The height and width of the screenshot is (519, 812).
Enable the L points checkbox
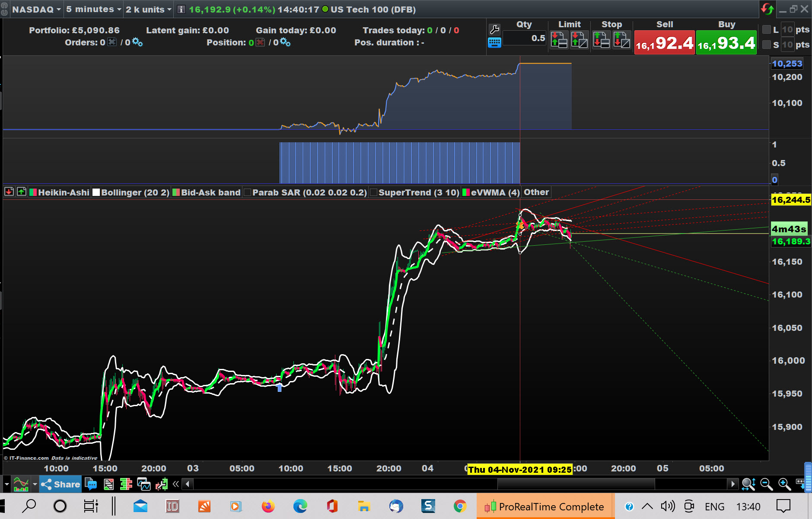click(767, 29)
